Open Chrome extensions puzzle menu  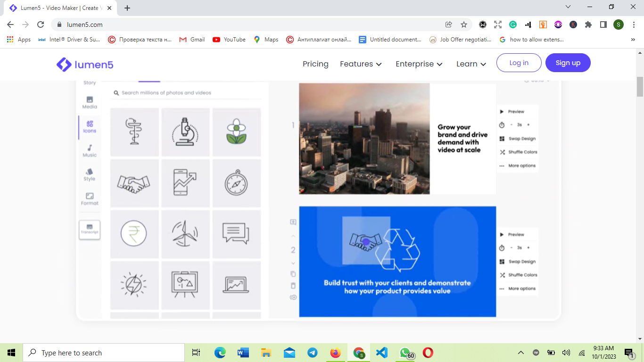coord(588,25)
